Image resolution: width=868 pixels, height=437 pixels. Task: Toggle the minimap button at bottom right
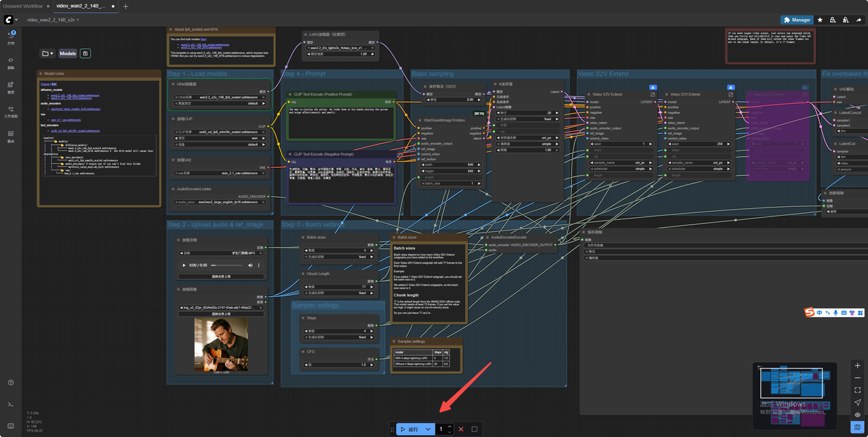pos(858,427)
